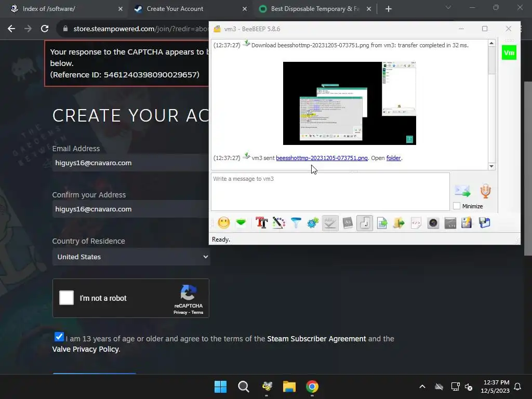Open BeeBEEP from the taskbar bee icon
Viewport: 532px width, 399px height.
click(267, 387)
